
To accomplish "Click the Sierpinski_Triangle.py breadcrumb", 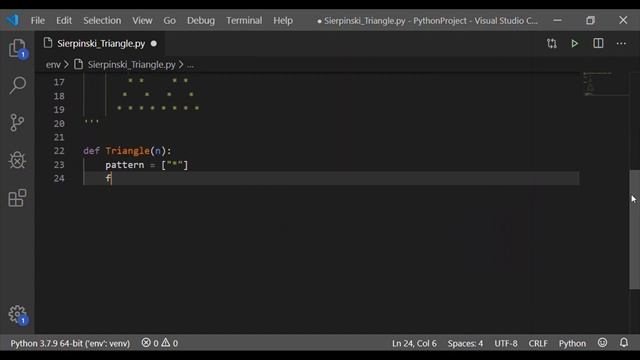I will [131, 64].
